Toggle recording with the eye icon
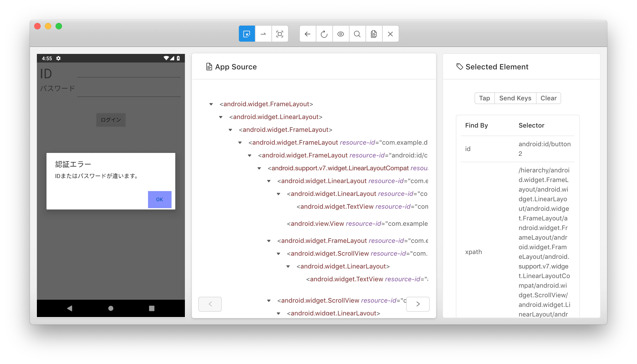The width and height of the screenshot is (637, 364). [x=341, y=34]
